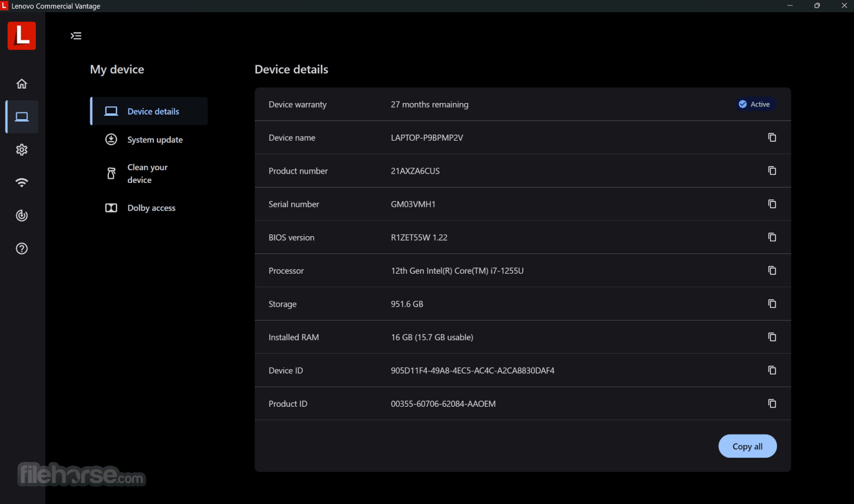
Task: Copy the Product number value
Action: coord(772,171)
